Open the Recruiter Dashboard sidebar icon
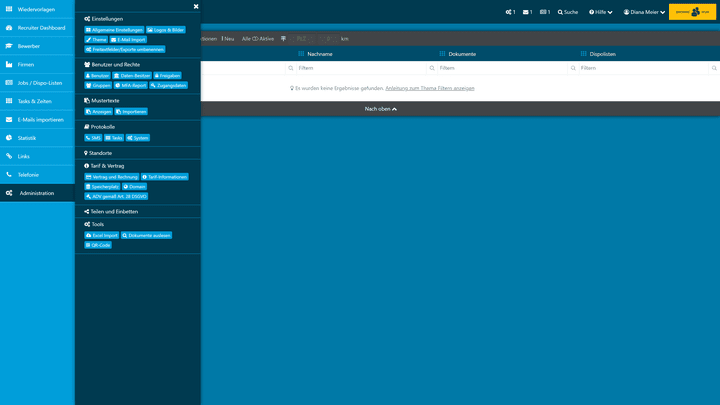This screenshot has width=720, height=405. point(9,27)
